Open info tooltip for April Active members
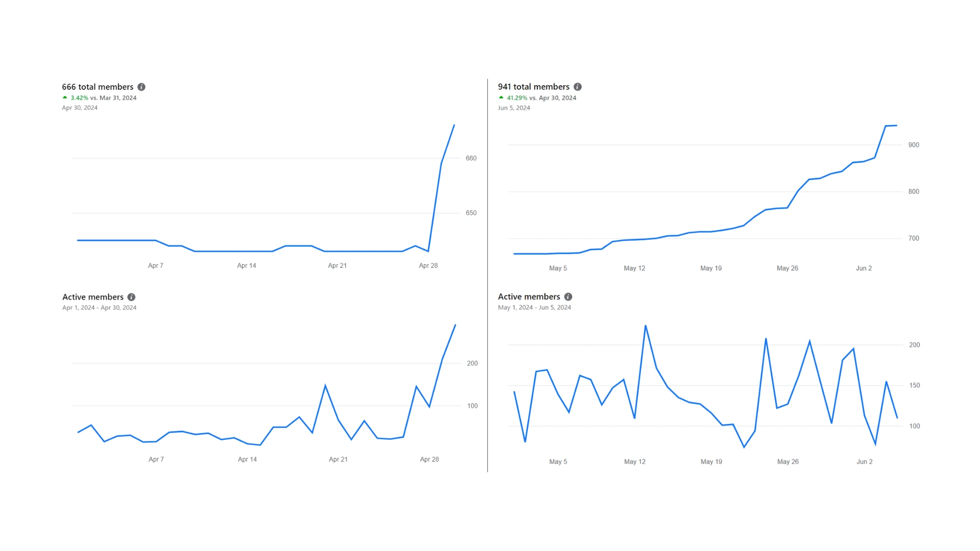Screen dimensions: 980x551 131,297
